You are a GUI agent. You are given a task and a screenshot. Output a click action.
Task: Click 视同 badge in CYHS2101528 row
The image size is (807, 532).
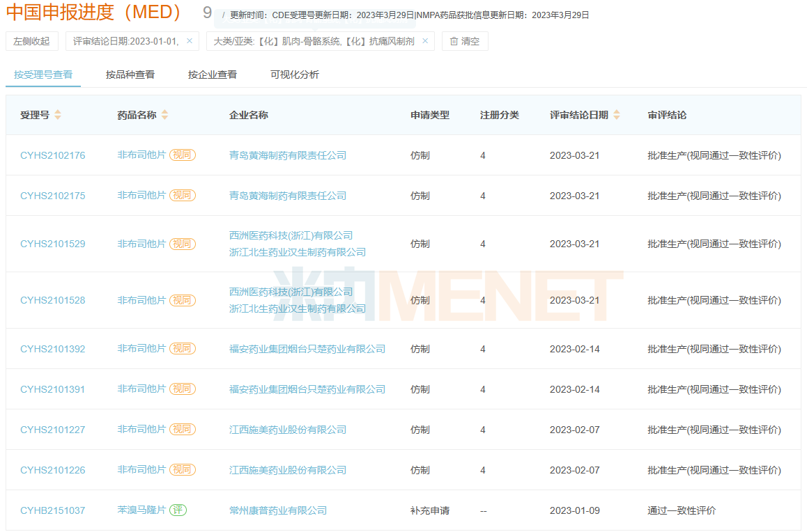tap(183, 300)
